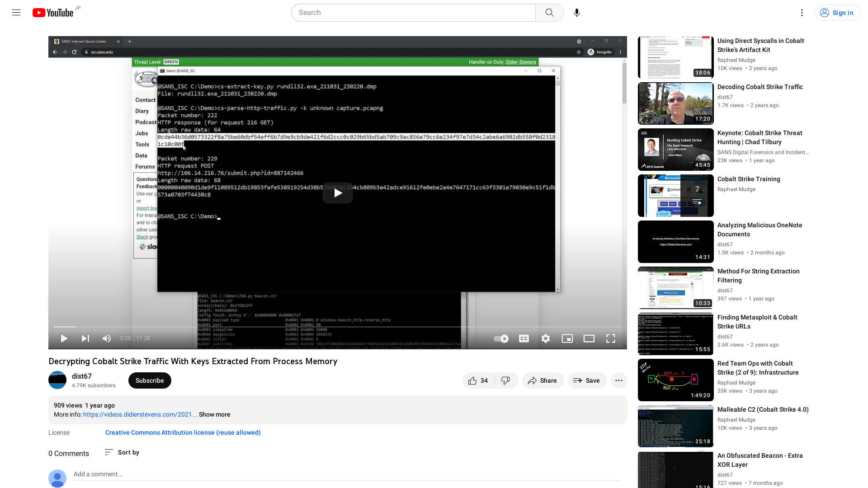Open dist67 channel name link
This screenshot has height=488, width=868.
[82, 376]
